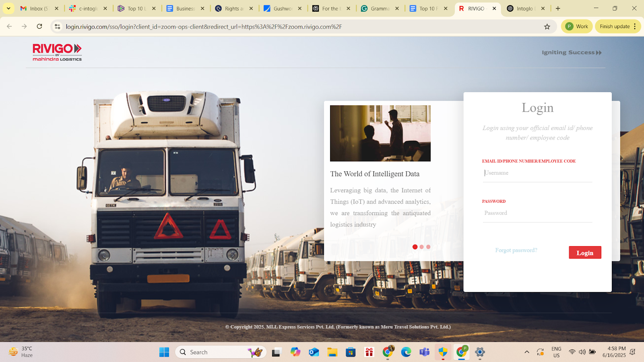The width and height of the screenshot is (644, 362).
Task: Click The World of Intelligent Data heading
Action: [375, 174]
